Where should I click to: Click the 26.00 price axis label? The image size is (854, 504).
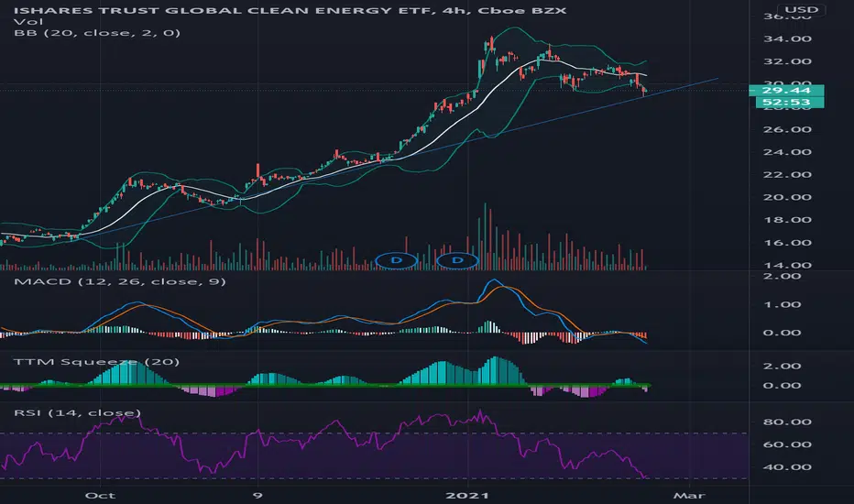(787, 130)
